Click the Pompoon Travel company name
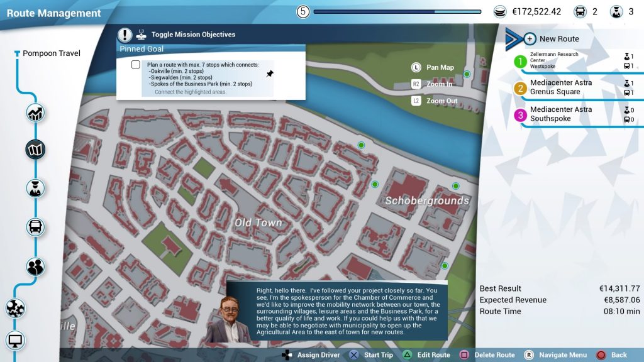 tap(52, 53)
